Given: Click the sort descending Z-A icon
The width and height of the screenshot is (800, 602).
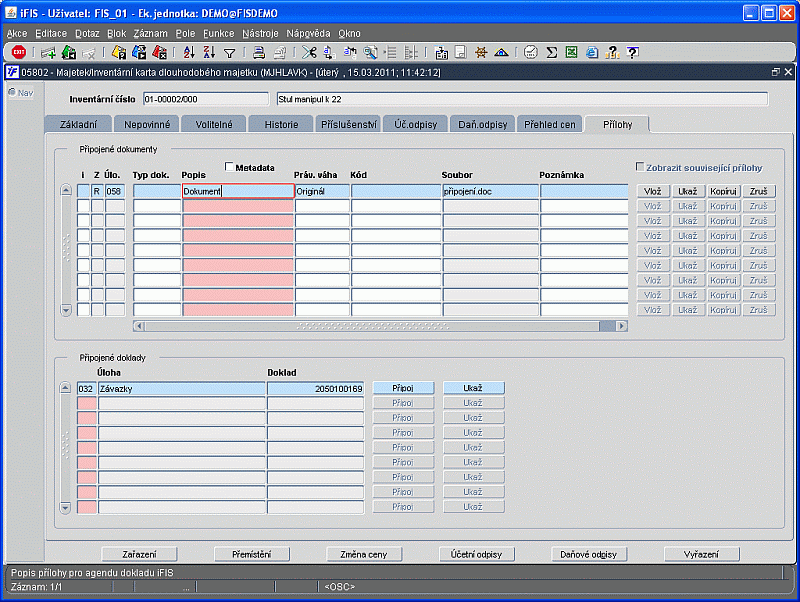Looking at the screenshot, I should click(209, 52).
